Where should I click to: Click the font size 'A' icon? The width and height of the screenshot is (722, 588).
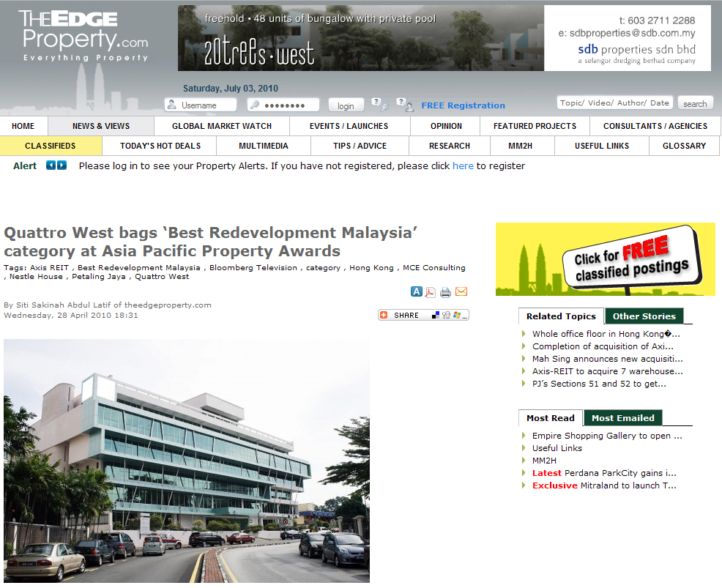[416, 291]
